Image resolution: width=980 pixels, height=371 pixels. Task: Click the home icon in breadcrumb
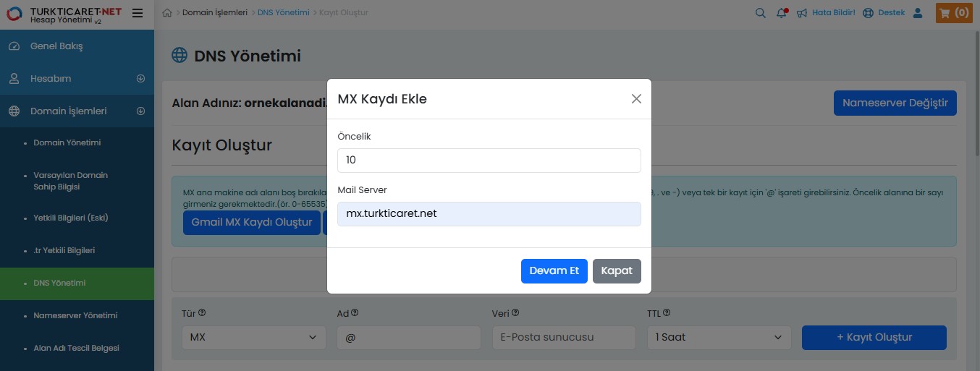(x=167, y=13)
